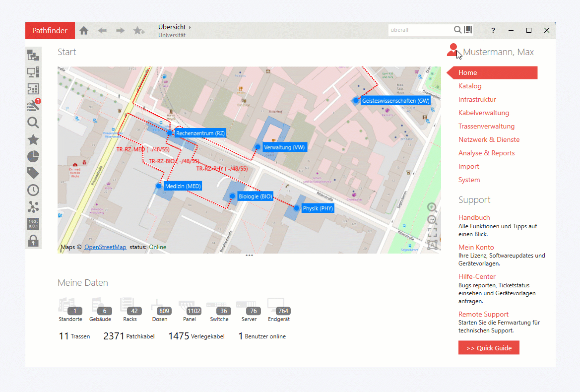
Task: Open the pie chart reports icon
Action: pyautogui.click(x=33, y=157)
